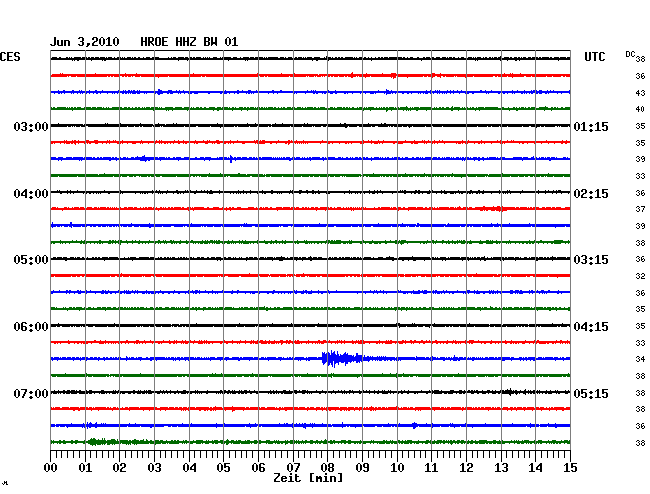Click the DC value 34
650x494 pixels.
[640, 359]
